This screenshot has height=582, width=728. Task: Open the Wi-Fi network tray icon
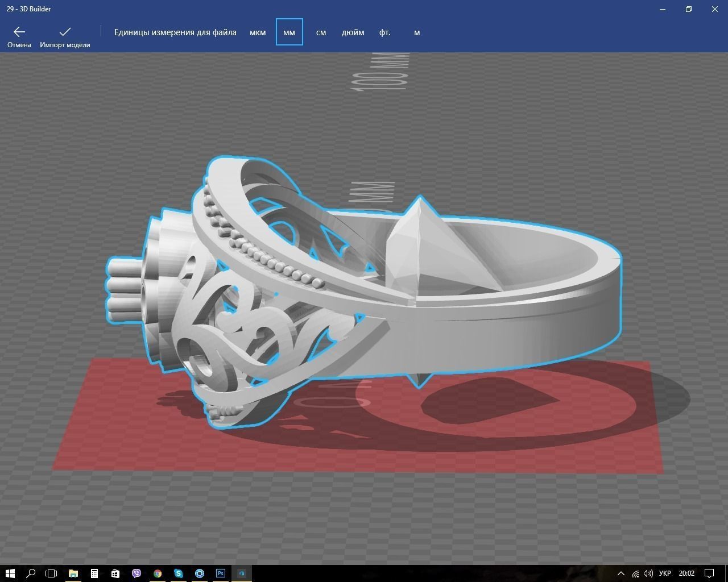[635, 573]
